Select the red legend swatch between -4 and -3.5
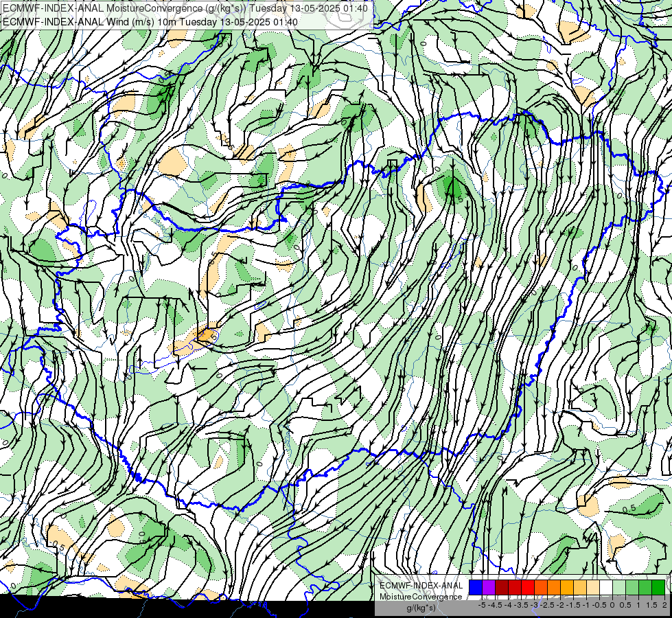 pyautogui.click(x=515, y=588)
